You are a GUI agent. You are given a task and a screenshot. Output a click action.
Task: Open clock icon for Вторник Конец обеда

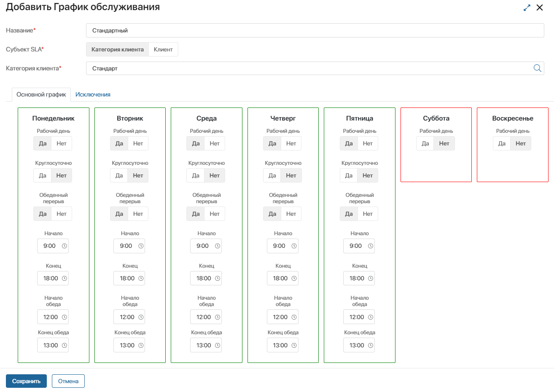click(141, 346)
